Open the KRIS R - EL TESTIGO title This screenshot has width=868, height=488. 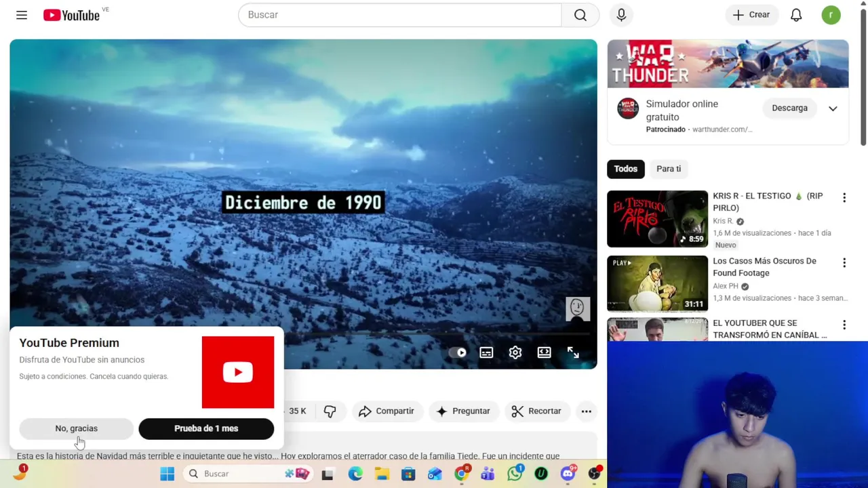pyautogui.click(x=768, y=202)
